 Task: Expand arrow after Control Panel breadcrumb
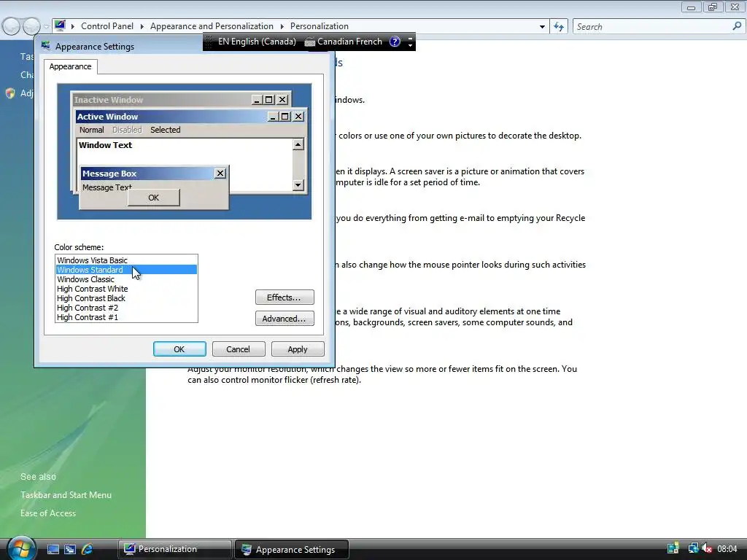coord(142,26)
